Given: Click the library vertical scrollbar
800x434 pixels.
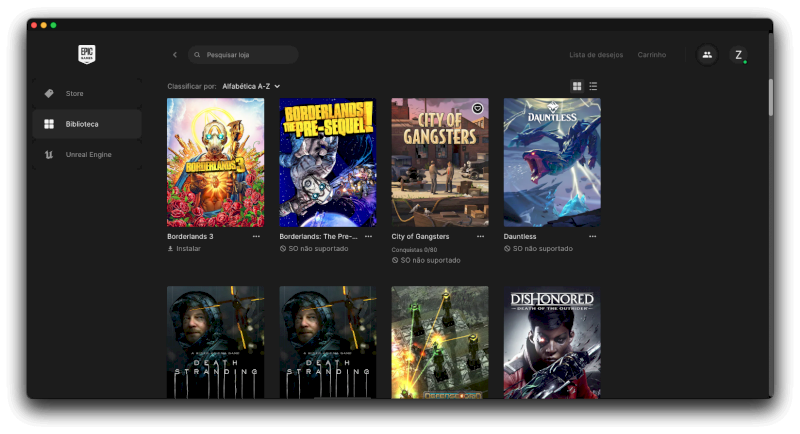Looking at the screenshot, I should coord(770,97).
